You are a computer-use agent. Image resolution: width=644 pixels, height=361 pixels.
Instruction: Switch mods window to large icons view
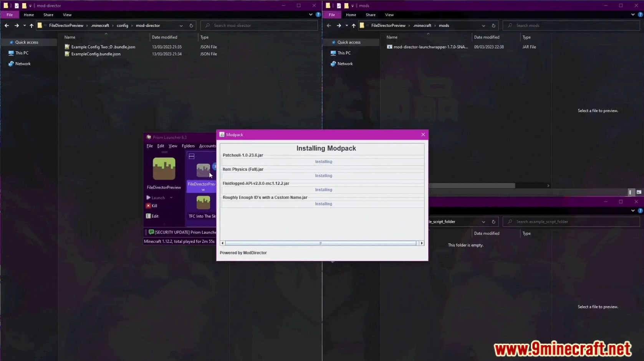639,192
